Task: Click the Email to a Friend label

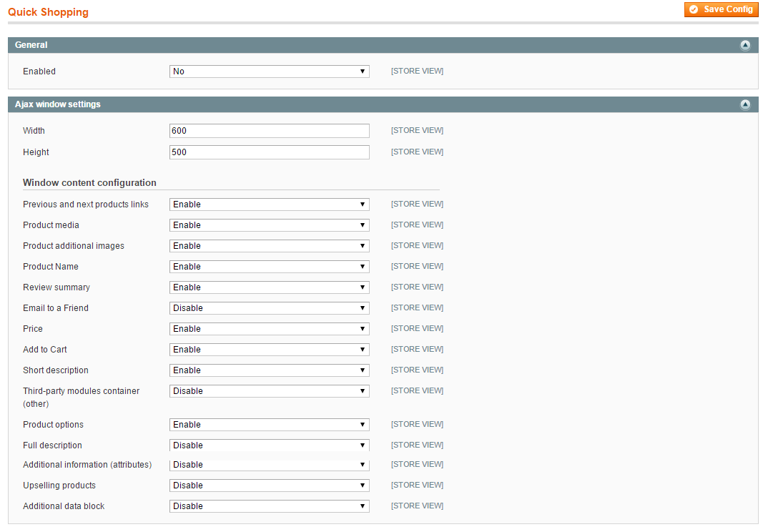Action: point(56,308)
